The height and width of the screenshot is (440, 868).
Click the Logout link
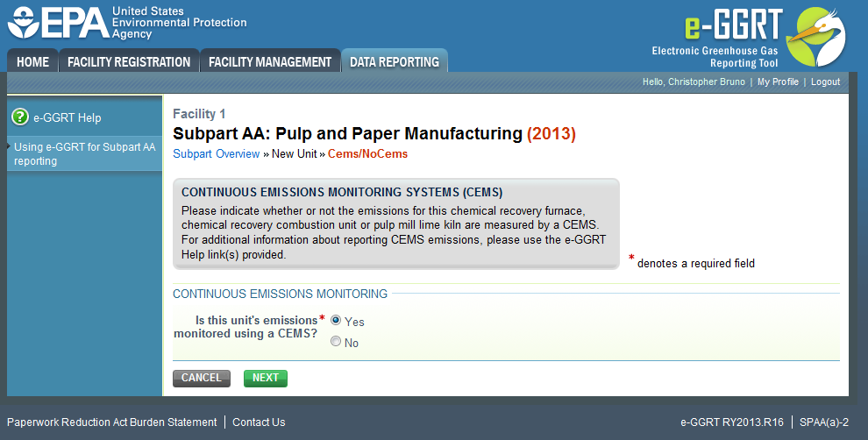coord(825,82)
